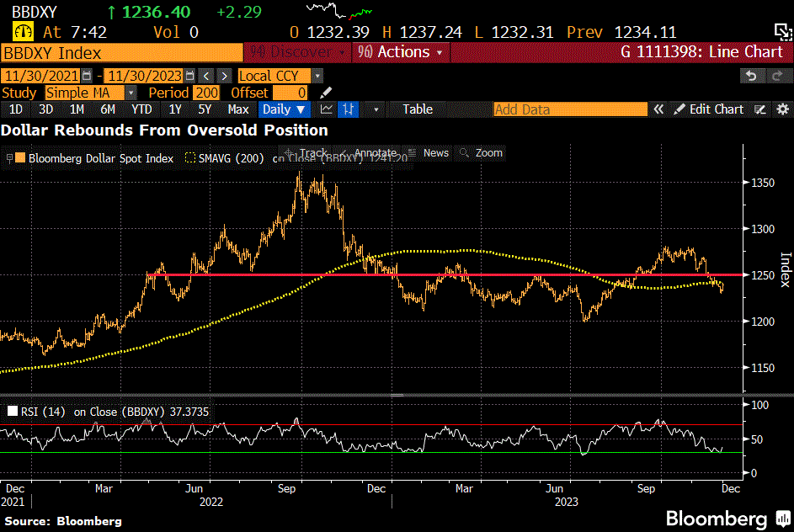The width and height of the screenshot is (794, 532).
Task: Click the G 1111398: Line Chart label
Action: tap(702, 51)
